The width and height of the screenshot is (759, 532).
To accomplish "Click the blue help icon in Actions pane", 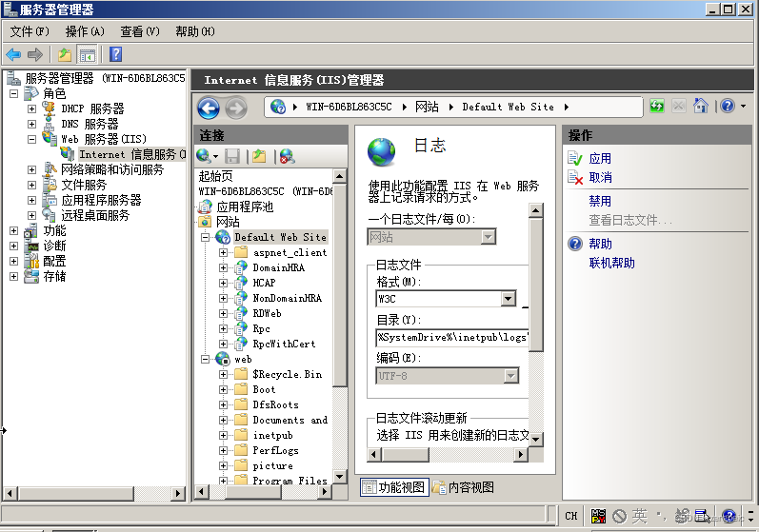I will click(x=575, y=244).
